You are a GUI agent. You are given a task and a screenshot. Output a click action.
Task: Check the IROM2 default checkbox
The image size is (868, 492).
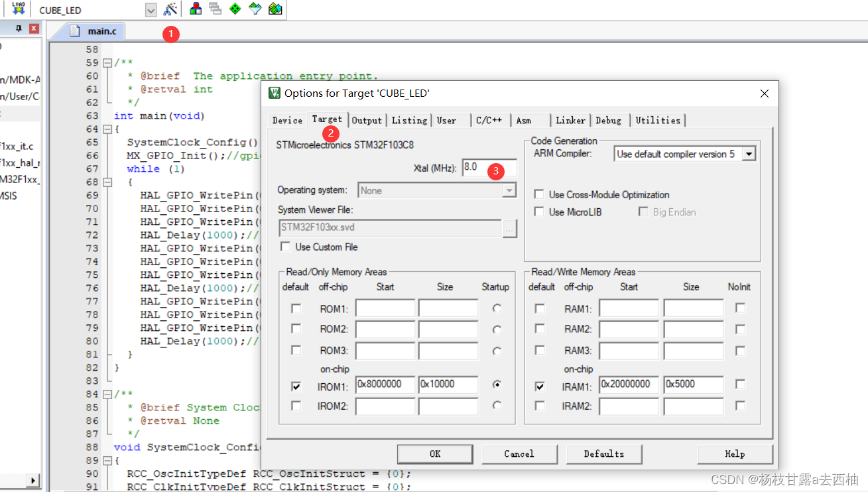point(296,405)
